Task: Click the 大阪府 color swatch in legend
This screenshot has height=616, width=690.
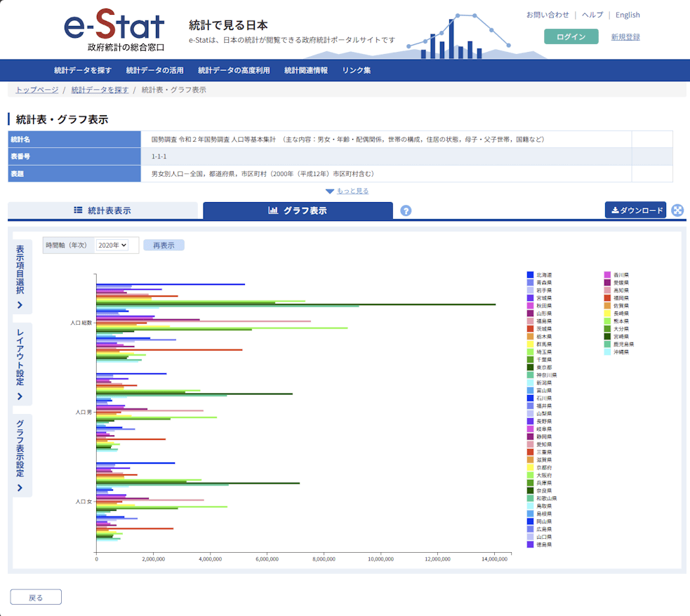Action: pyautogui.click(x=531, y=475)
